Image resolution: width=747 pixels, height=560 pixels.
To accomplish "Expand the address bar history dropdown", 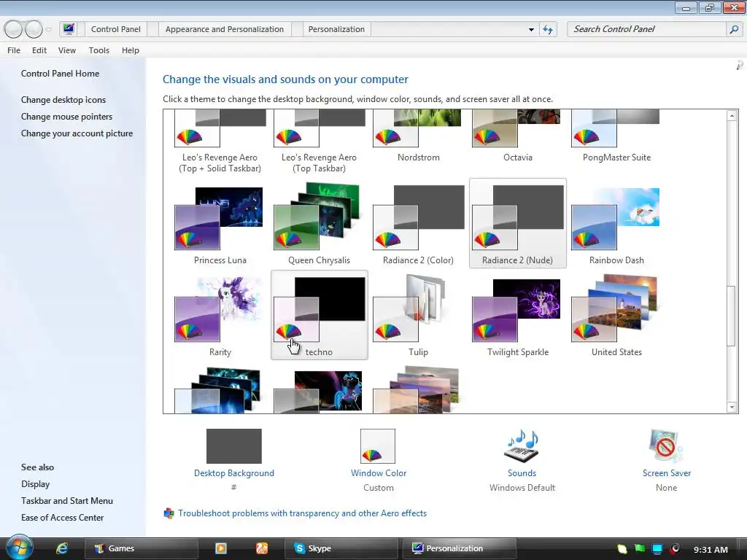I will coord(531,29).
